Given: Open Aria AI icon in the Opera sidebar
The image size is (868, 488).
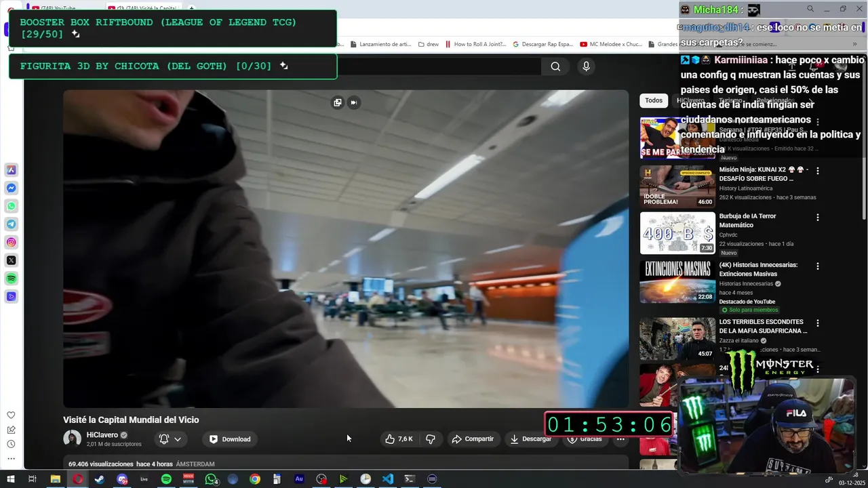Looking at the screenshot, I should tap(12, 170).
